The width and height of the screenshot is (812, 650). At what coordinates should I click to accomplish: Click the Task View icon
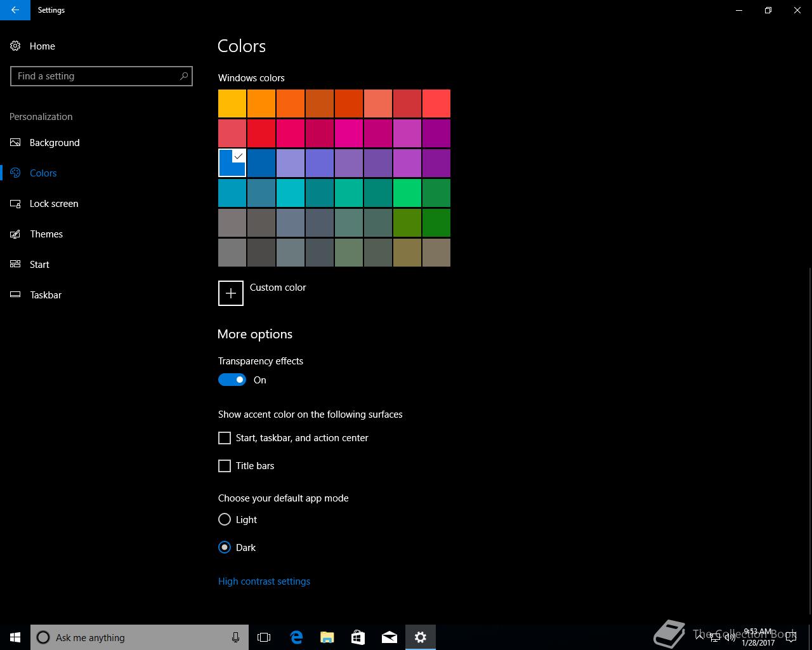point(264,637)
